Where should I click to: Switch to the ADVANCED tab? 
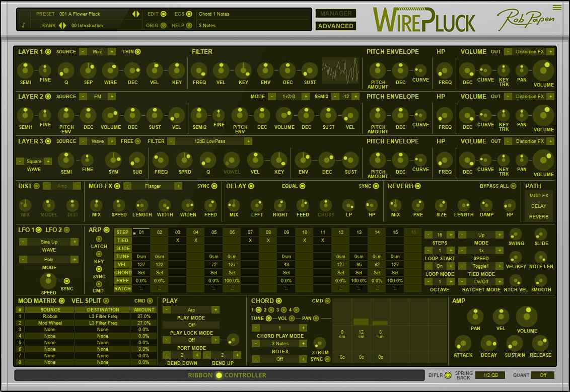pyautogui.click(x=335, y=26)
